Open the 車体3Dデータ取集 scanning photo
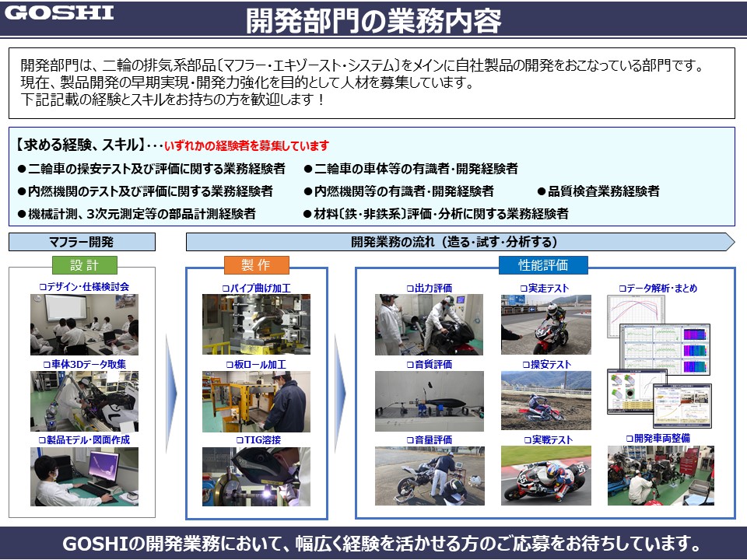The width and height of the screenshot is (747, 560). click(84, 401)
